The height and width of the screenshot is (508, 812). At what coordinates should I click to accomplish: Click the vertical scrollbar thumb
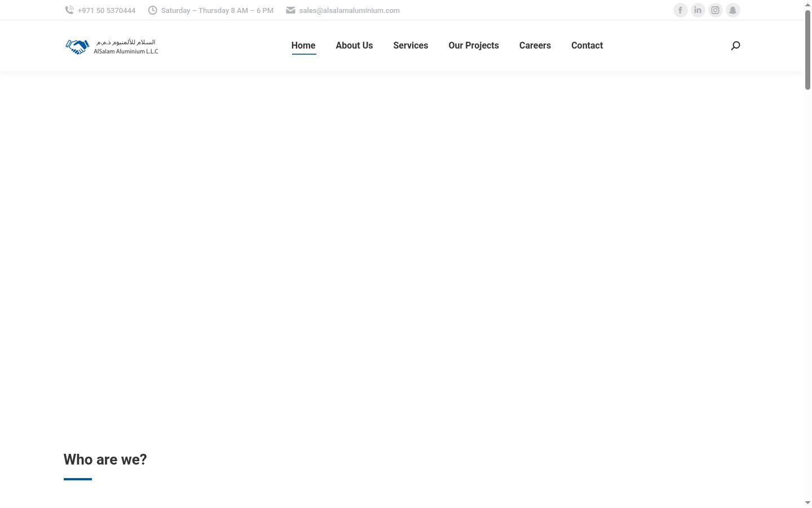click(x=807, y=50)
